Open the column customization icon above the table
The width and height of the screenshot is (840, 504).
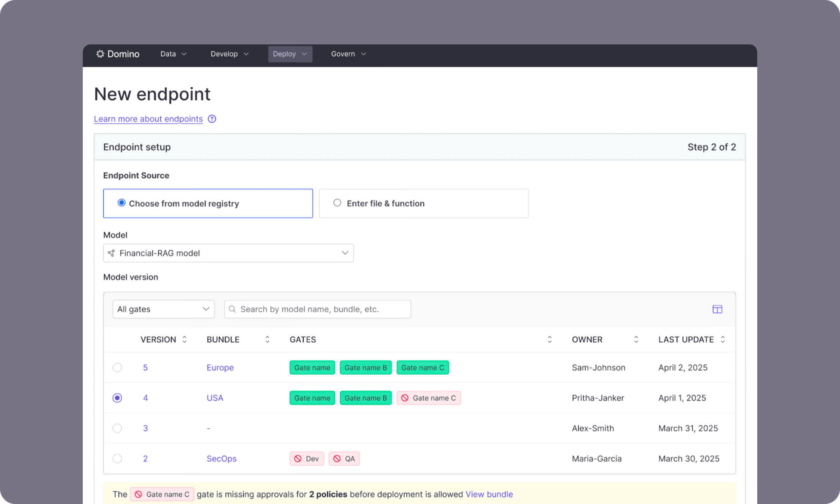tap(717, 309)
